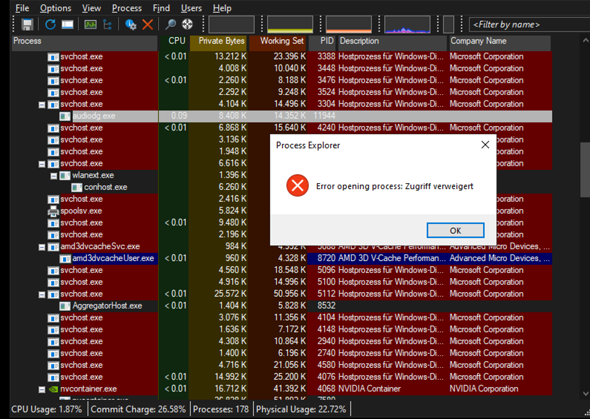Screen dimensions: 590x419
Task: Click the icon beside wlanext.exe
Action: [x=65, y=175]
